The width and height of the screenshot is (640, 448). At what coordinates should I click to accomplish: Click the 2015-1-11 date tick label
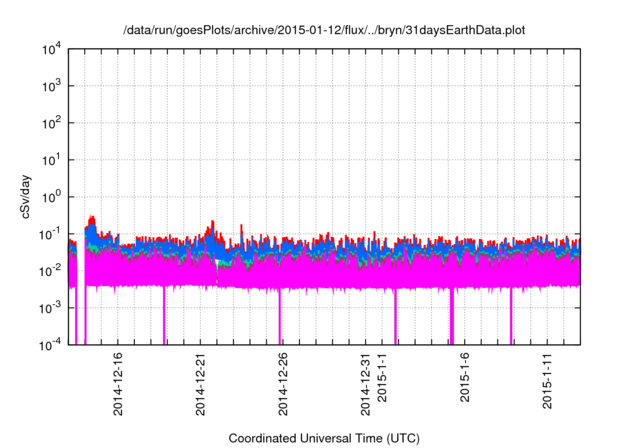coord(547,381)
